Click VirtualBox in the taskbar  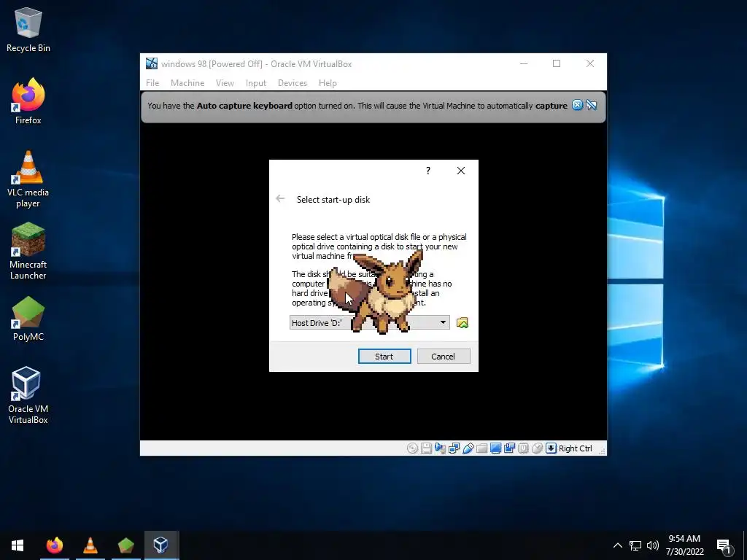pos(161,545)
